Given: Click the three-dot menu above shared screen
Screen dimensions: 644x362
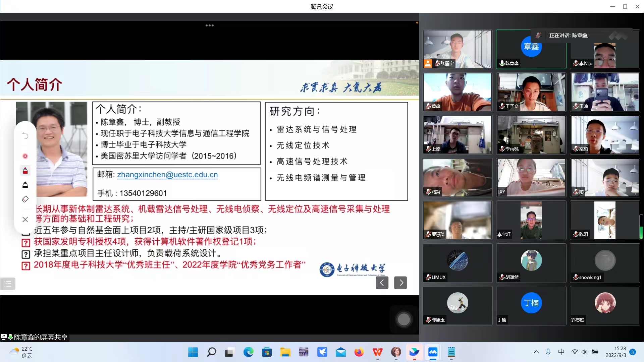Looking at the screenshot, I should pos(210,25).
